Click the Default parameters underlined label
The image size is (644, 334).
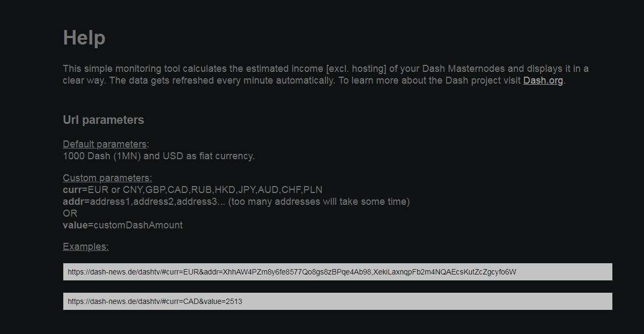tap(105, 144)
